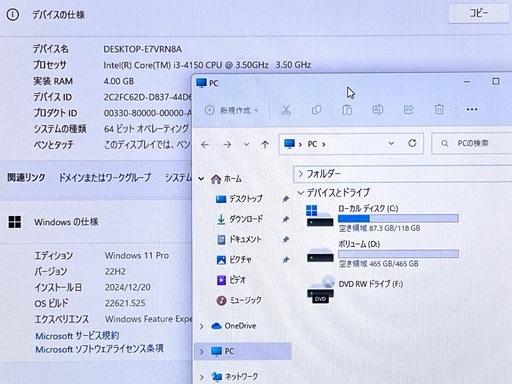This screenshot has width=512, height=384.
Task: Click the Windows 11 Pro edition value
Action: (137, 256)
